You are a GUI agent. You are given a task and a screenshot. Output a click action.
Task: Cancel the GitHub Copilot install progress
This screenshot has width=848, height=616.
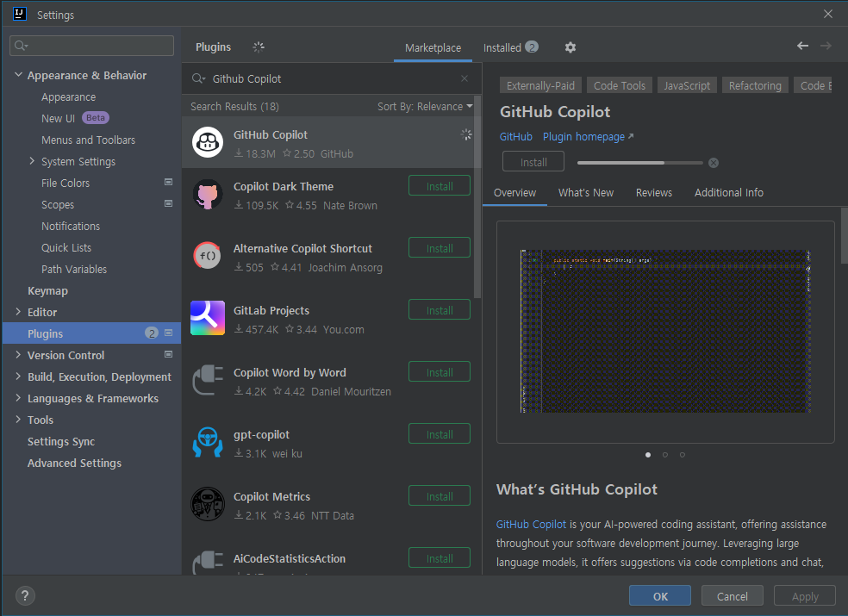pyautogui.click(x=714, y=163)
